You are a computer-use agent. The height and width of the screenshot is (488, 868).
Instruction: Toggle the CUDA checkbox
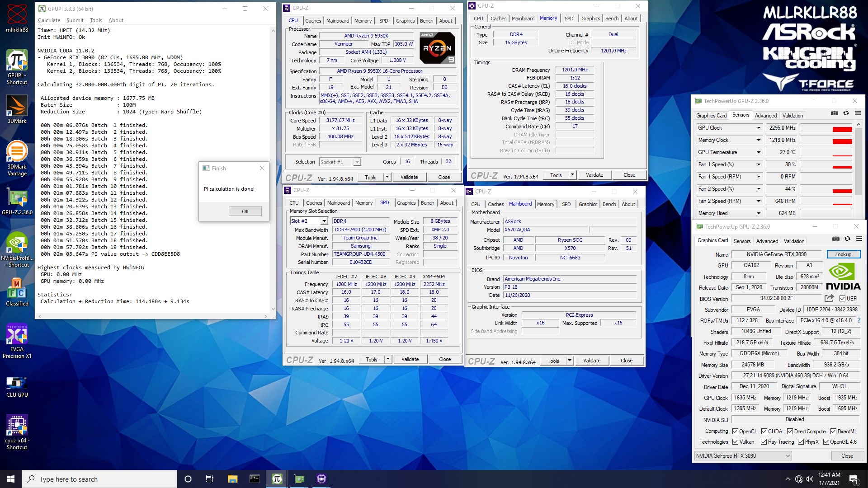click(x=764, y=432)
